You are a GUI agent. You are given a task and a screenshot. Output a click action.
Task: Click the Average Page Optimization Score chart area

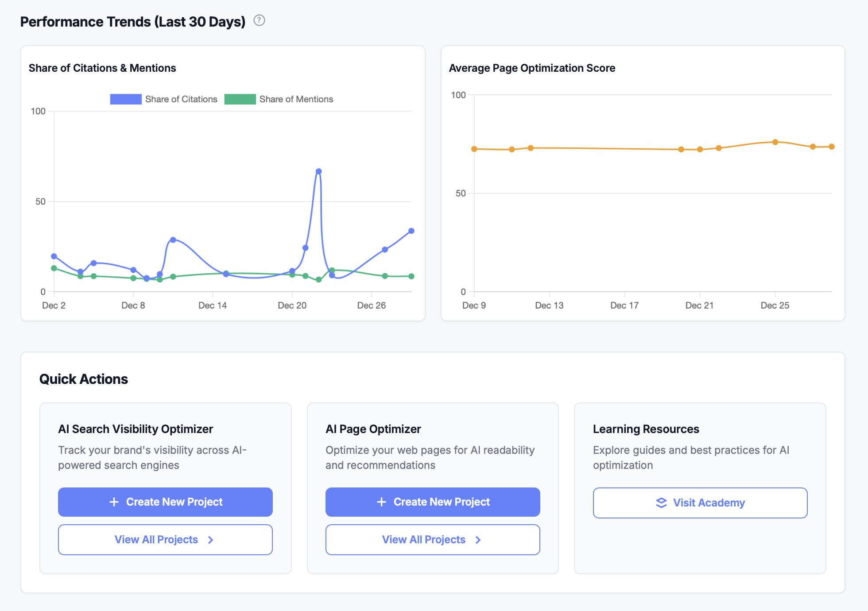pos(642,190)
